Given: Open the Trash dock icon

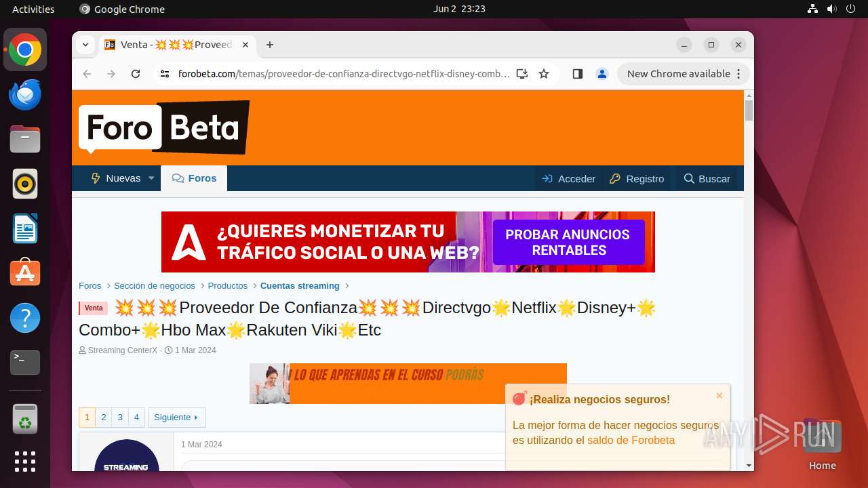Looking at the screenshot, I should pos(25,419).
